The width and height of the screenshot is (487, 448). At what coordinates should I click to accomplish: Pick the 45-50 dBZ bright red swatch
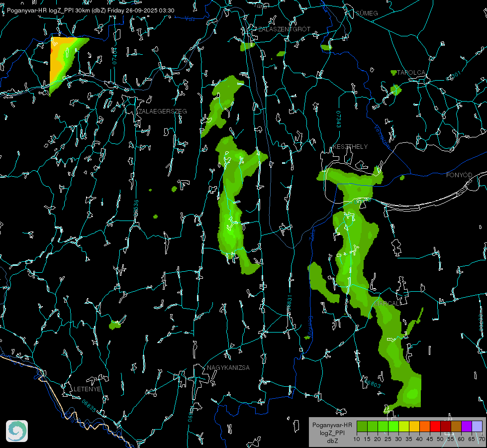(x=435, y=426)
